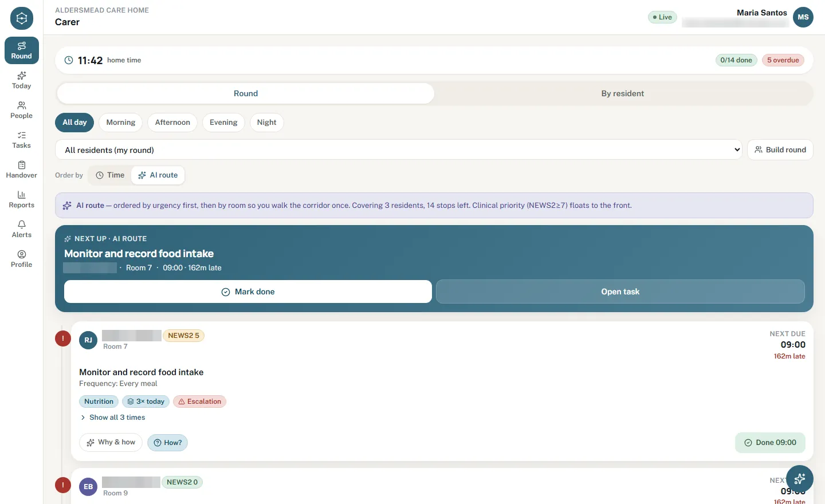Click Build round button

780,150
